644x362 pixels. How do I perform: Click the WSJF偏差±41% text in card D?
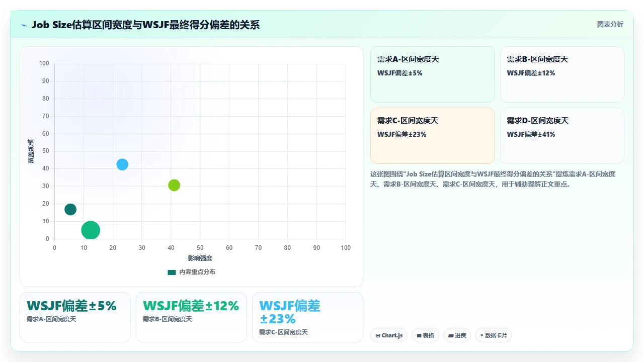click(531, 134)
